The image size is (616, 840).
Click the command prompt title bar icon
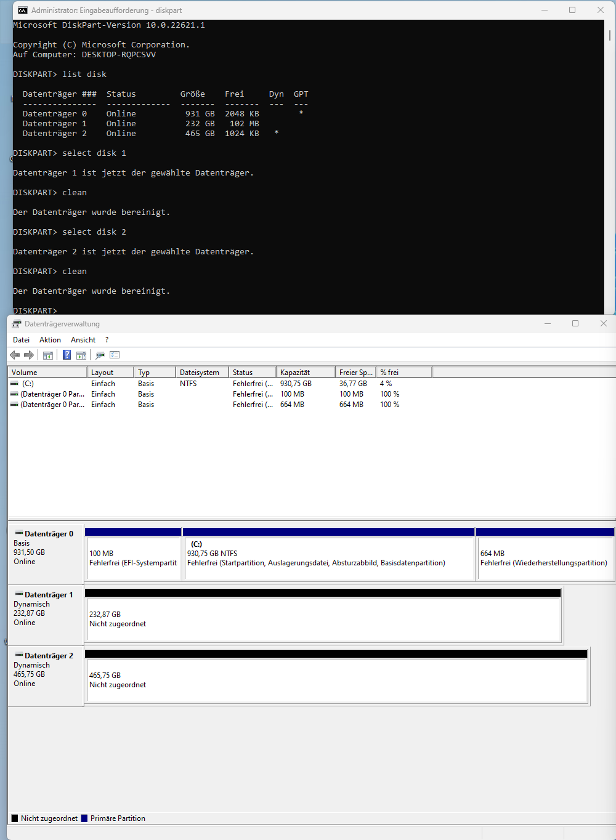coord(23,10)
